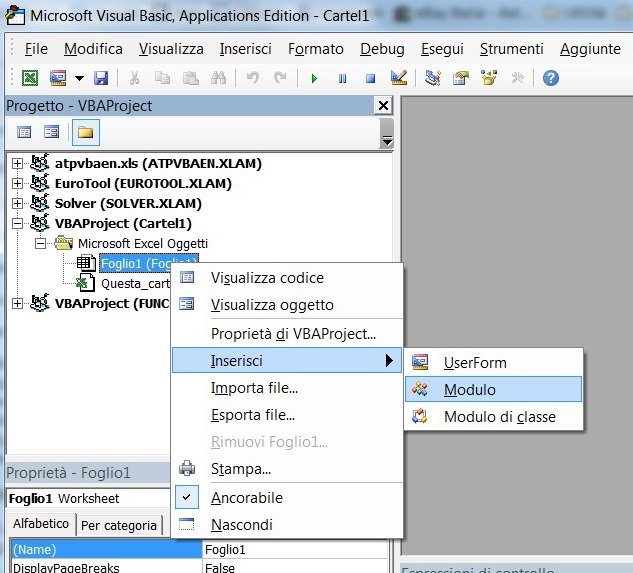This screenshot has width=633, height=573.
Task: Open the Modifica menu
Action: click(93, 49)
